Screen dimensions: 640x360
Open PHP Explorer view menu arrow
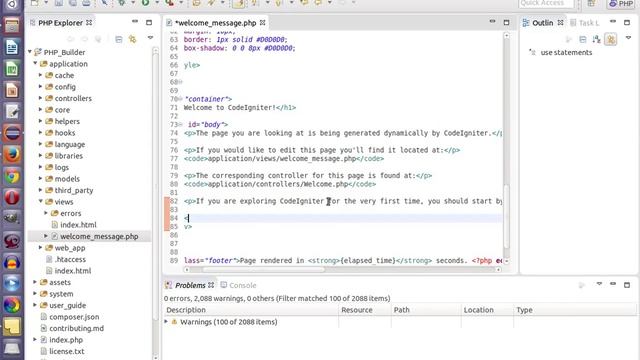tap(150, 38)
